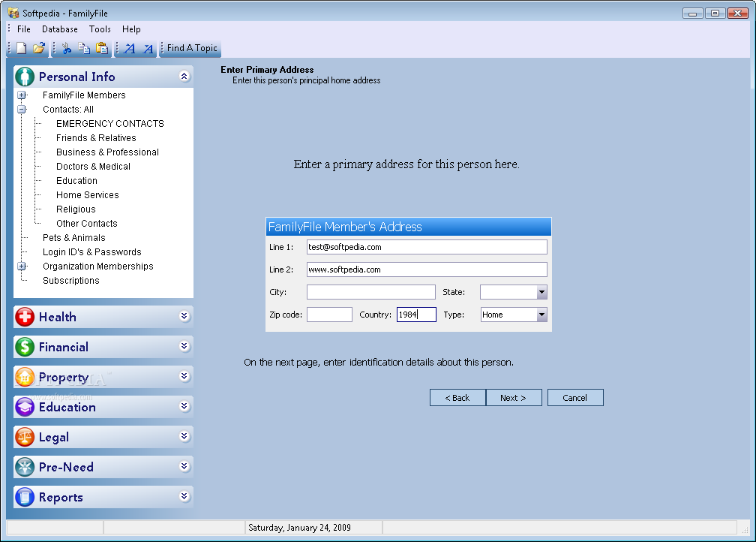Select Other Contacts tree item
The image size is (756, 542).
coord(87,223)
